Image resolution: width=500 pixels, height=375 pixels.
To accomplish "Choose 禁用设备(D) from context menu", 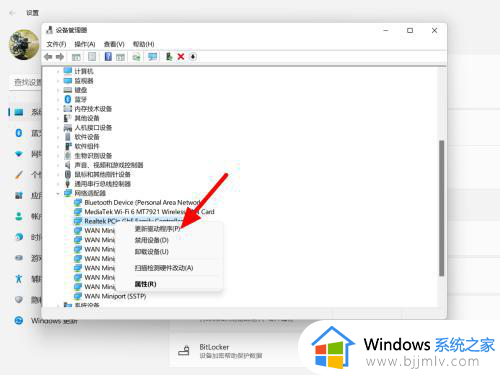I will point(151,240).
